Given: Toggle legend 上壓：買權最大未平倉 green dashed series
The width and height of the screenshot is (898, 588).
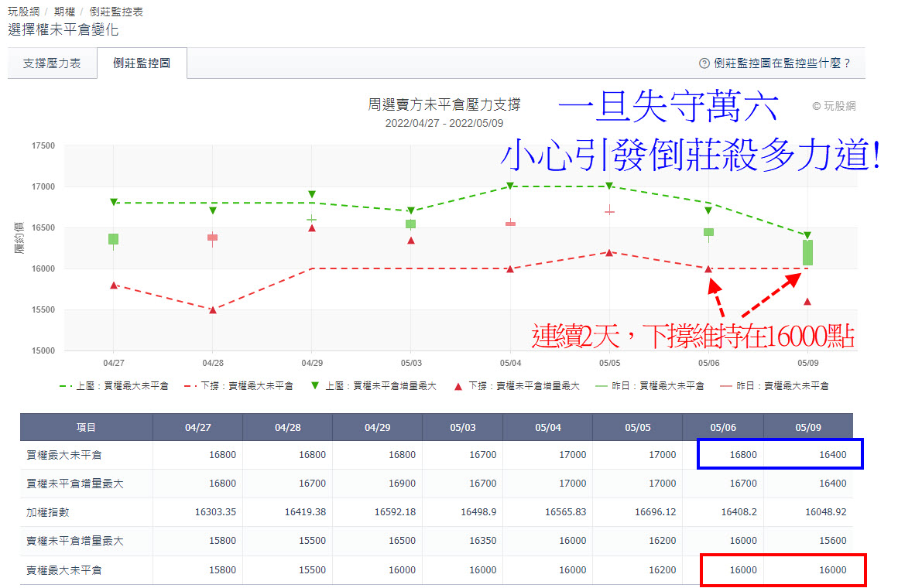Looking at the screenshot, I should click(x=114, y=386).
